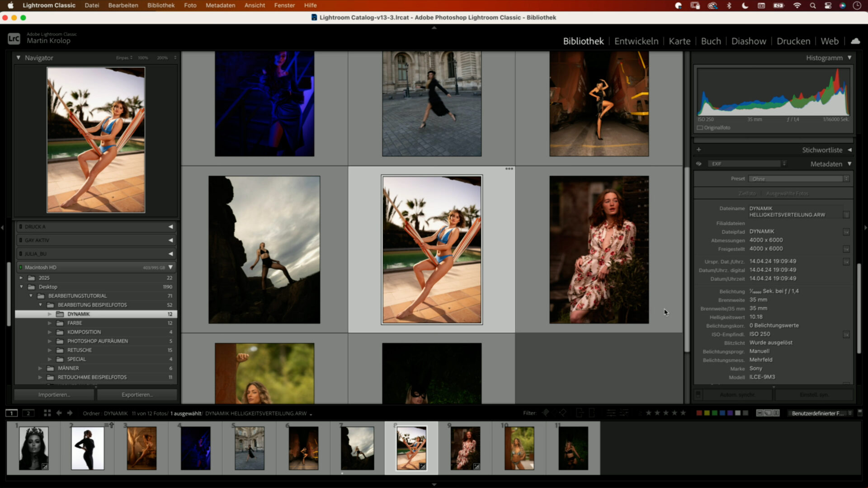868x488 pixels.
Task: Expand the 2025 folder
Action: (x=21, y=278)
